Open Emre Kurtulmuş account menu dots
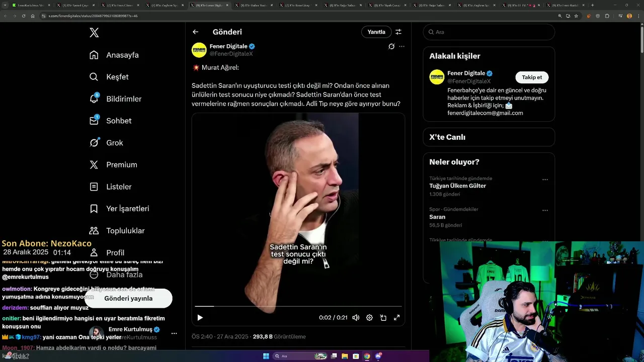644x362 pixels. pos(174,333)
